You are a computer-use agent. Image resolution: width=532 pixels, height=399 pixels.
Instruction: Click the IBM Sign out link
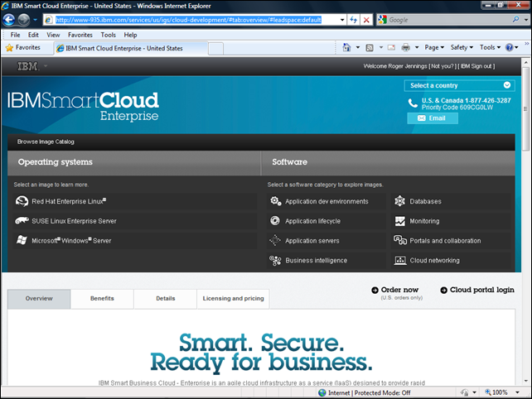coord(476,66)
